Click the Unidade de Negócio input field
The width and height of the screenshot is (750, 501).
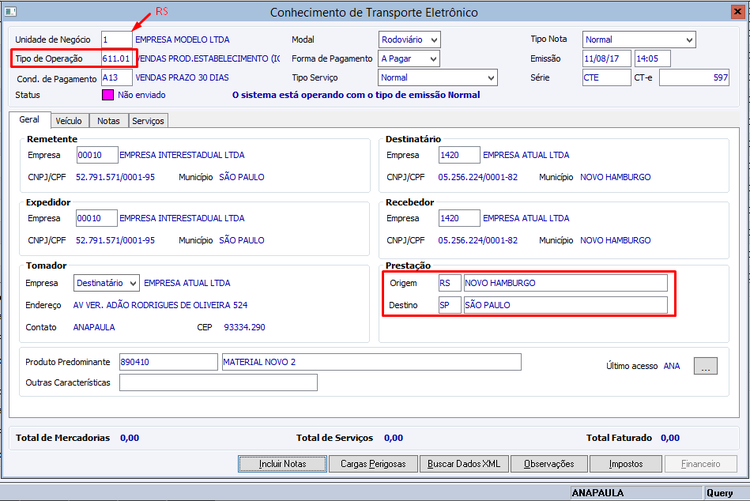117,40
